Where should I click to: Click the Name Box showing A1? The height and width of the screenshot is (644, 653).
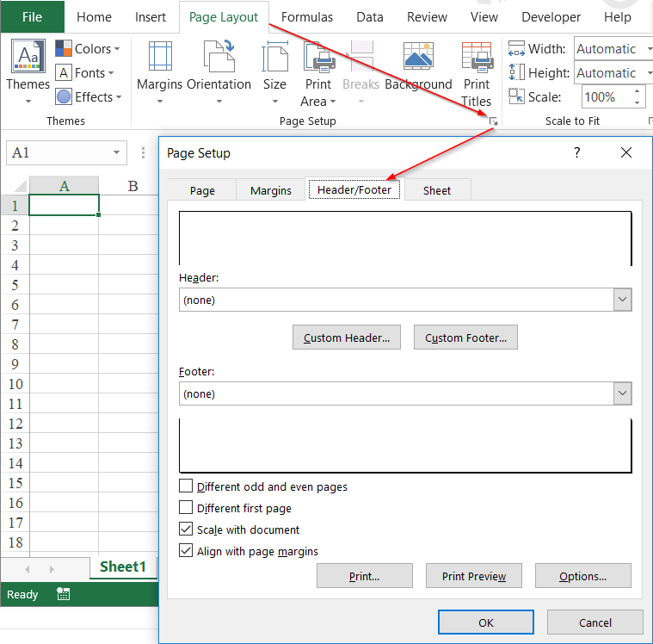click(x=66, y=153)
